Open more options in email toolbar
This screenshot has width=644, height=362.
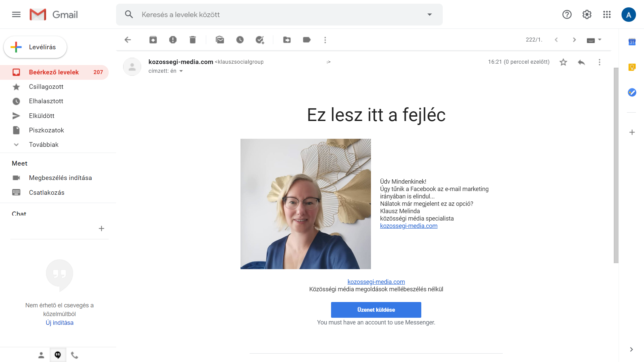click(x=325, y=40)
